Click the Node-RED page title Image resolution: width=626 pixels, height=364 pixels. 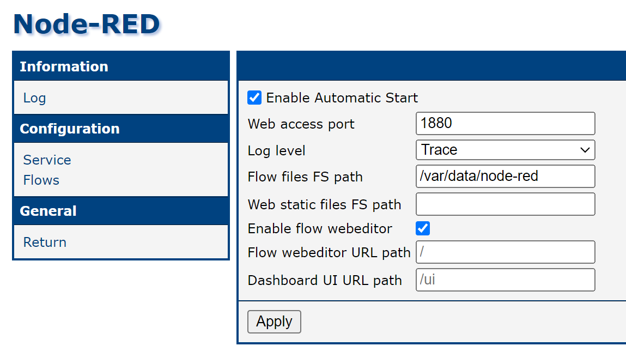coord(87,24)
